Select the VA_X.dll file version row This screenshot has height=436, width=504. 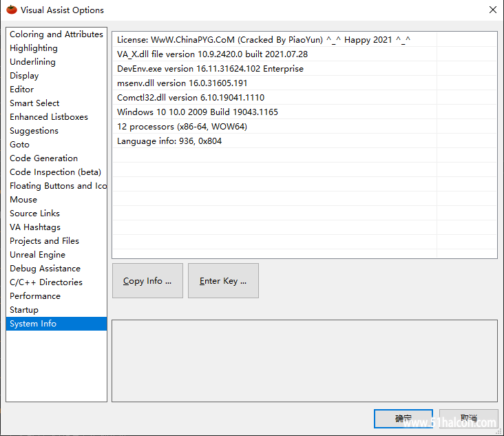pyautogui.click(x=304, y=54)
